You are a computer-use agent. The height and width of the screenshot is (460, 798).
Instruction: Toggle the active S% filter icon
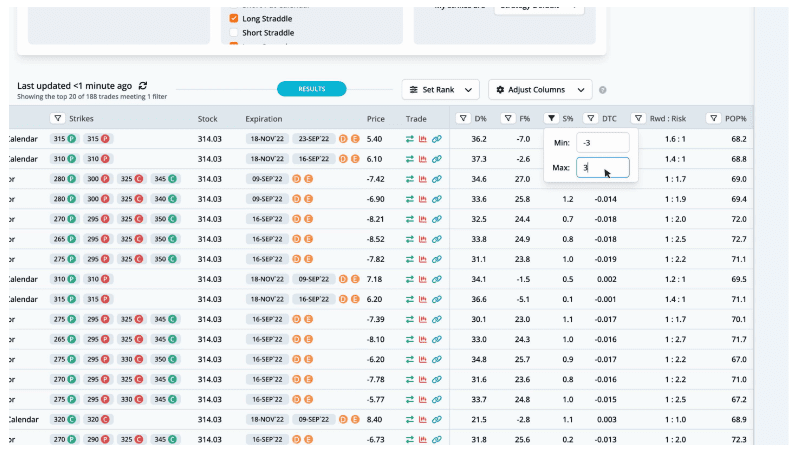pyautogui.click(x=550, y=118)
